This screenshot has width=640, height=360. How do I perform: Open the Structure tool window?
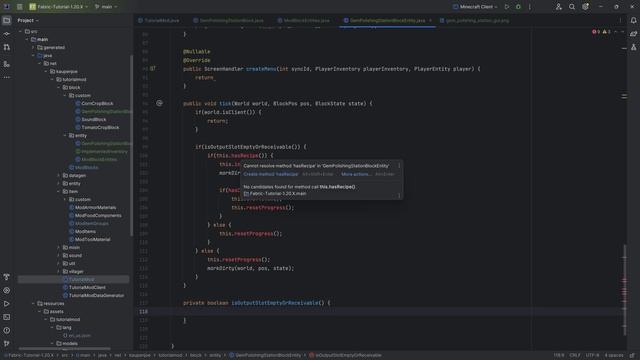pyautogui.click(x=7, y=64)
